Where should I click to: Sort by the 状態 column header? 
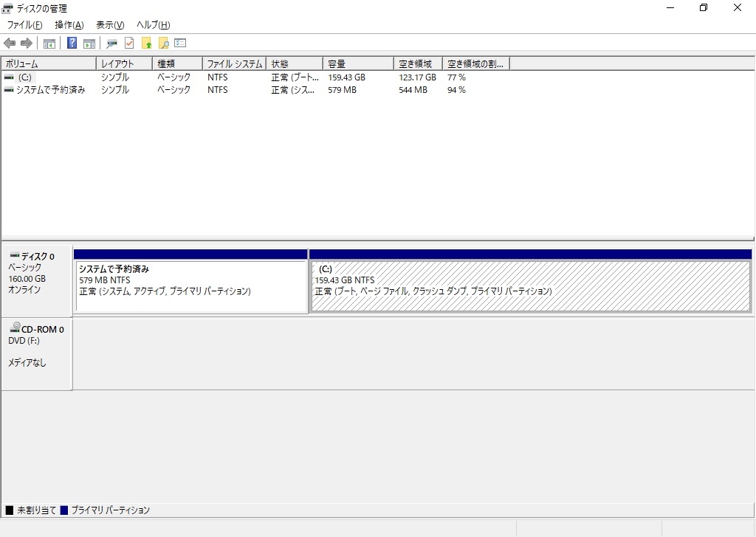coord(295,63)
